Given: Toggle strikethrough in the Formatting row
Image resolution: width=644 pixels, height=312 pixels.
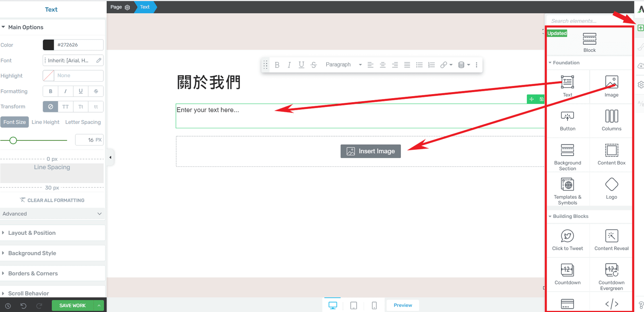Looking at the screenshot, I should point(96,91).
